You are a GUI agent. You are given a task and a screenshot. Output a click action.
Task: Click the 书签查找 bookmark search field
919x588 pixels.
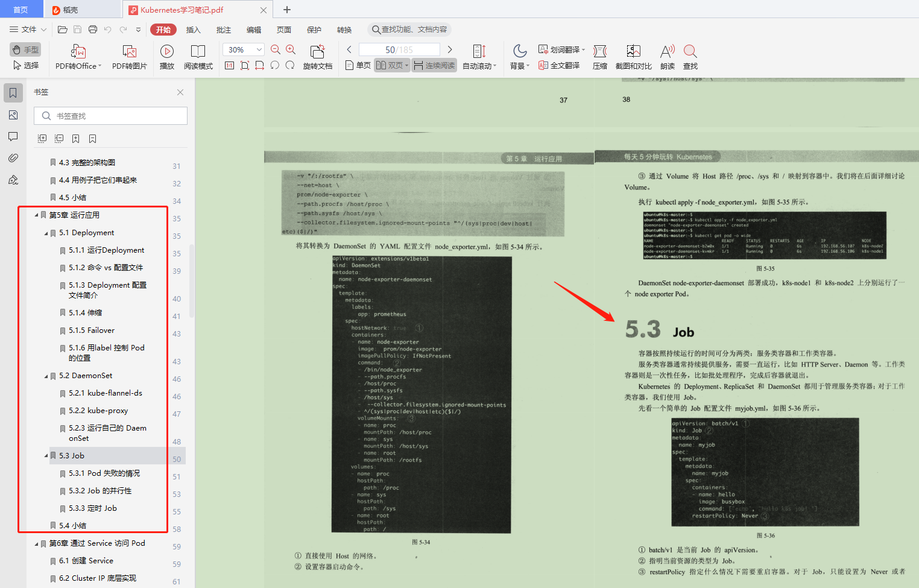110,116
